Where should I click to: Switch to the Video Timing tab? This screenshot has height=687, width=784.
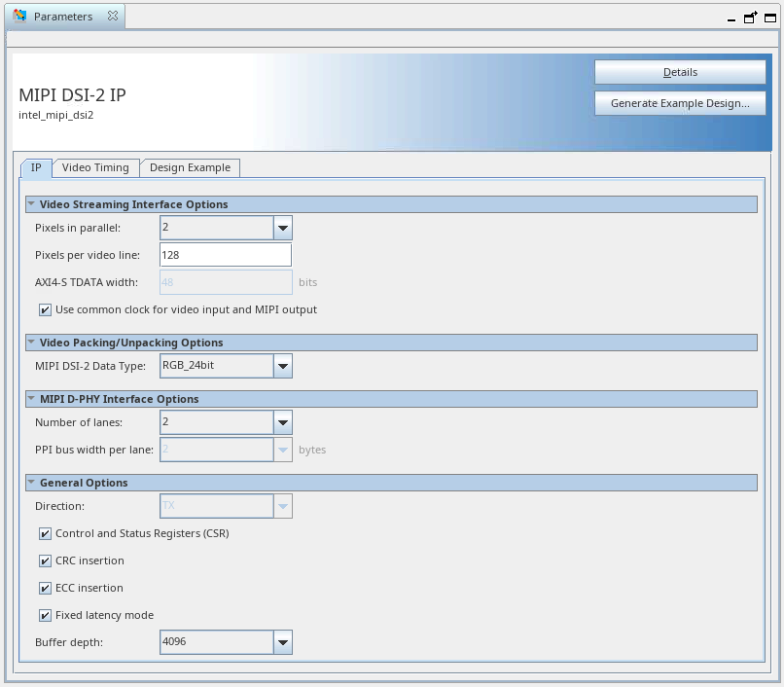95,167
